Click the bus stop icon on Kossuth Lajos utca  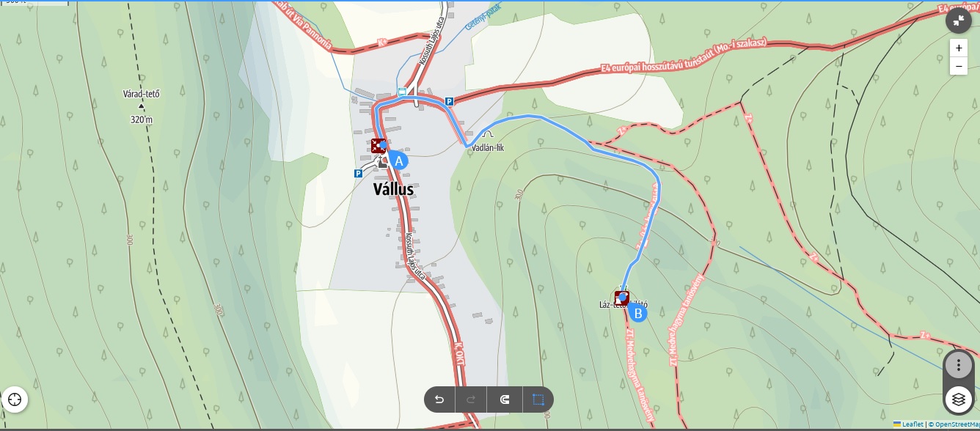click(402, 92)
